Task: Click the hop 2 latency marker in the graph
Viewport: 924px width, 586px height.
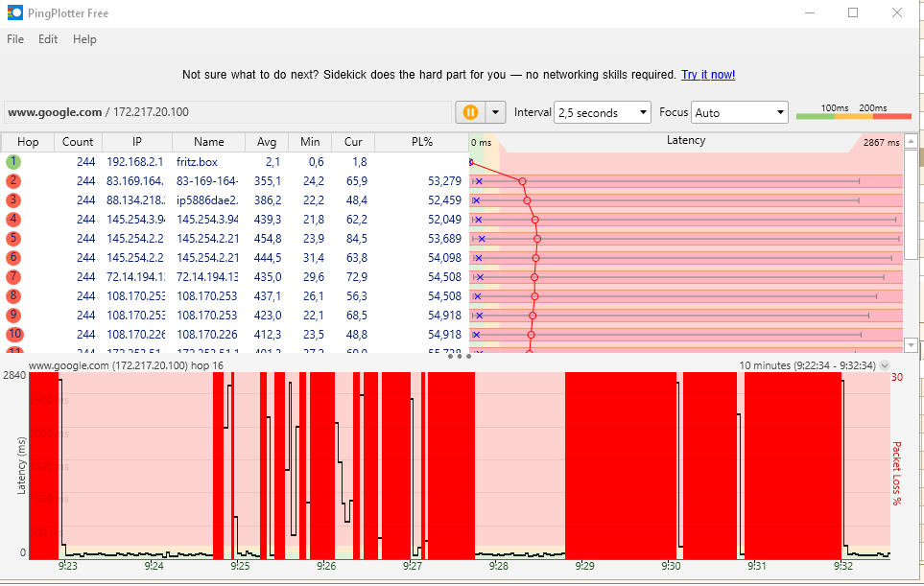Action: pos(522,181)
